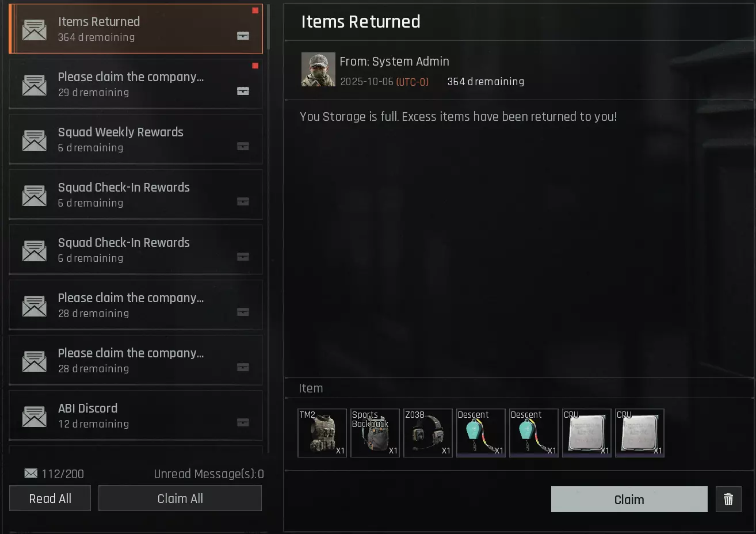Select the first Descent item thumbnail
Image resolution: width=756 pixels, height=534 pixels.
(481, 433)
